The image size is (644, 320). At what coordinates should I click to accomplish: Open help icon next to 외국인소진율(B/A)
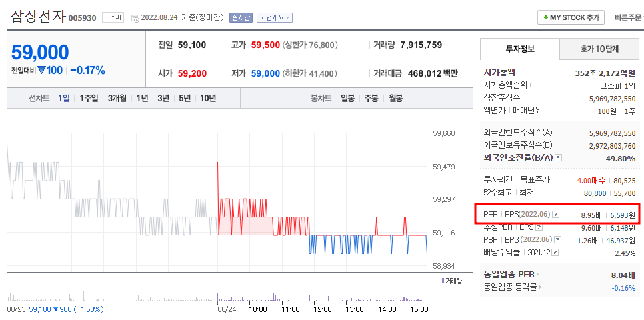[558, 158]
